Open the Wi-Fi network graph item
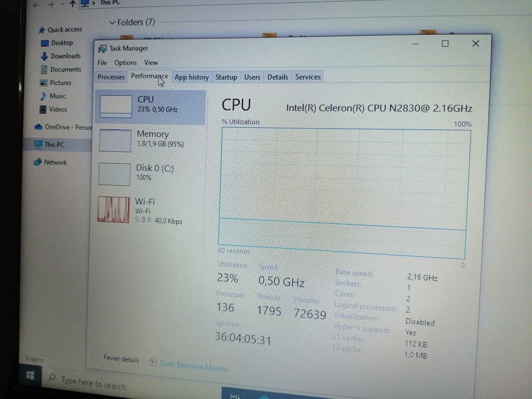 (113, 209)
